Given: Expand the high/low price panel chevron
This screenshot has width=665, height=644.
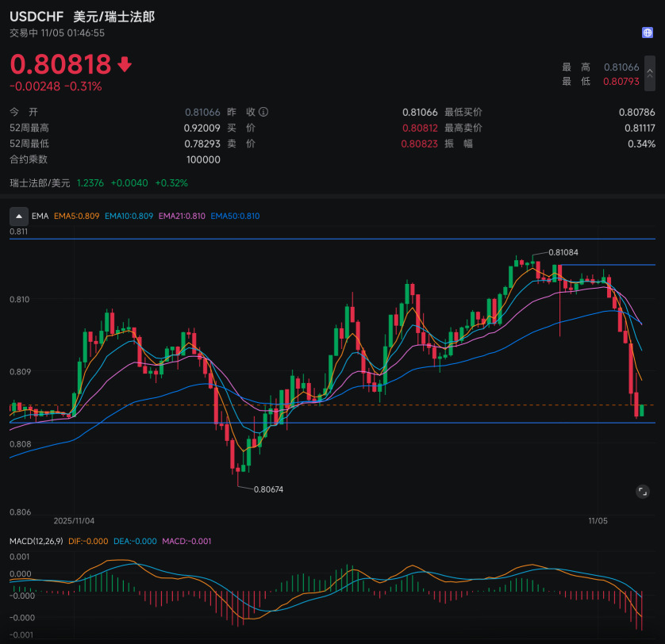Looking at the screenshot, I should 649,74.
